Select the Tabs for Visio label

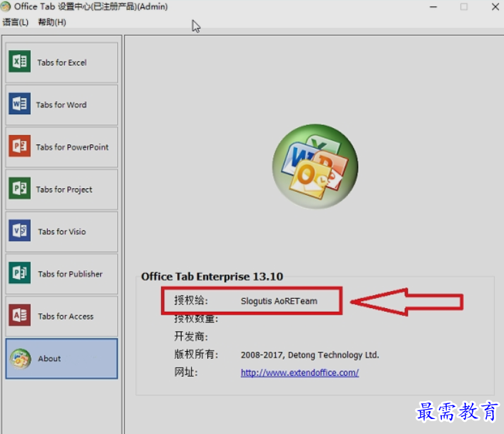61,232
